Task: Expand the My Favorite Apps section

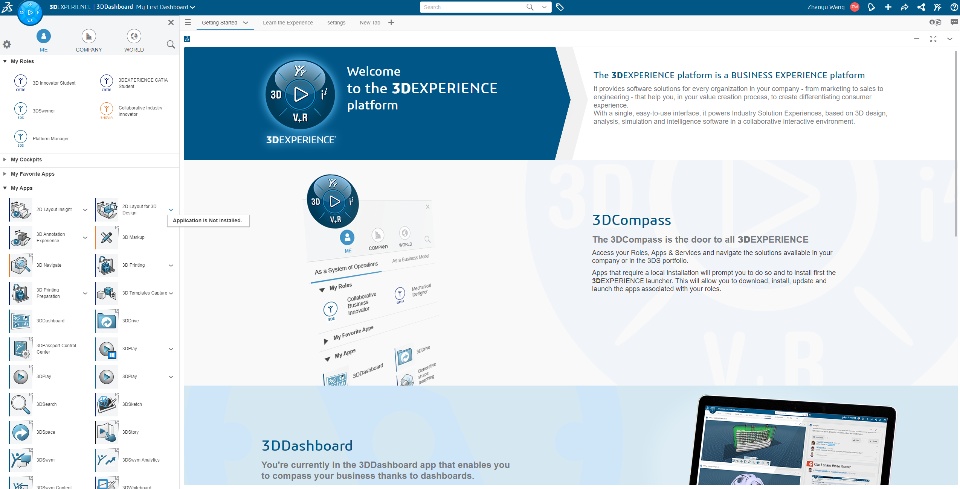Action: [x=5, y=174]
